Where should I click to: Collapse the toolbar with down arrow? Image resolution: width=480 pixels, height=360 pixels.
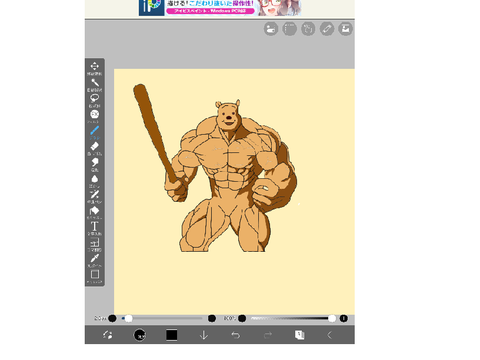204,335
